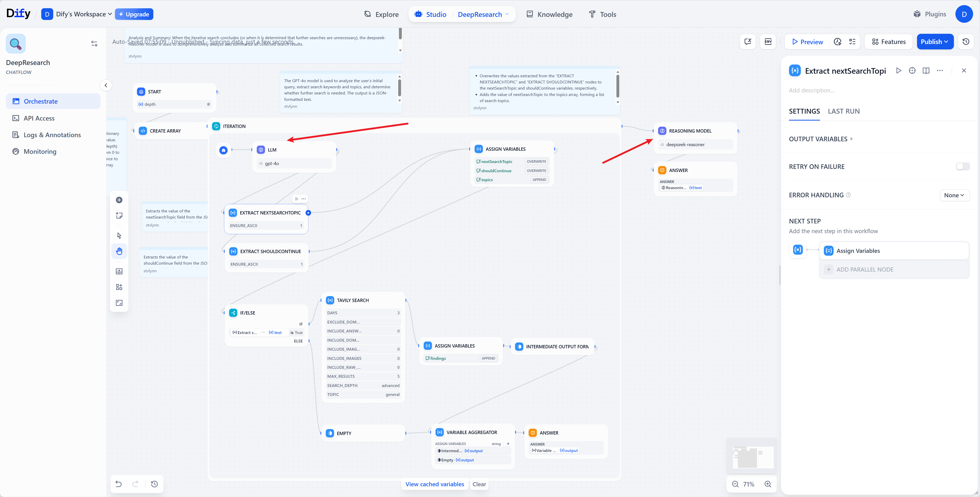Open View cached variables

coord(434,484)
